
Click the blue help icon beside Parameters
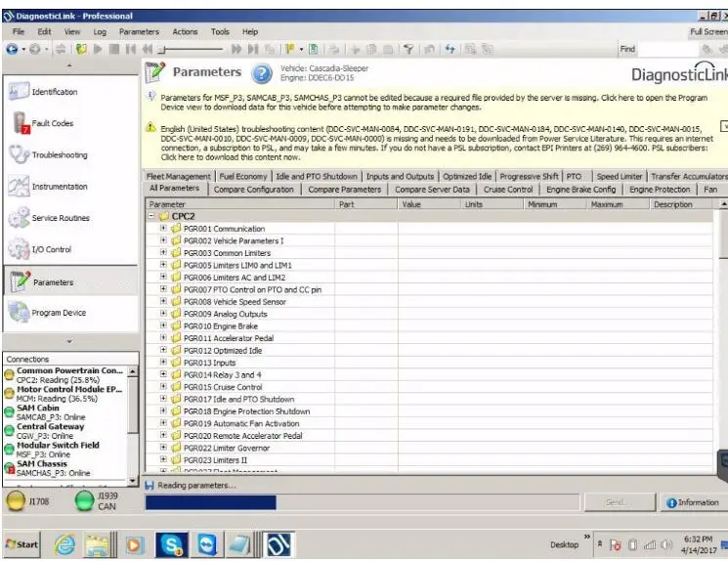(262, 72)
